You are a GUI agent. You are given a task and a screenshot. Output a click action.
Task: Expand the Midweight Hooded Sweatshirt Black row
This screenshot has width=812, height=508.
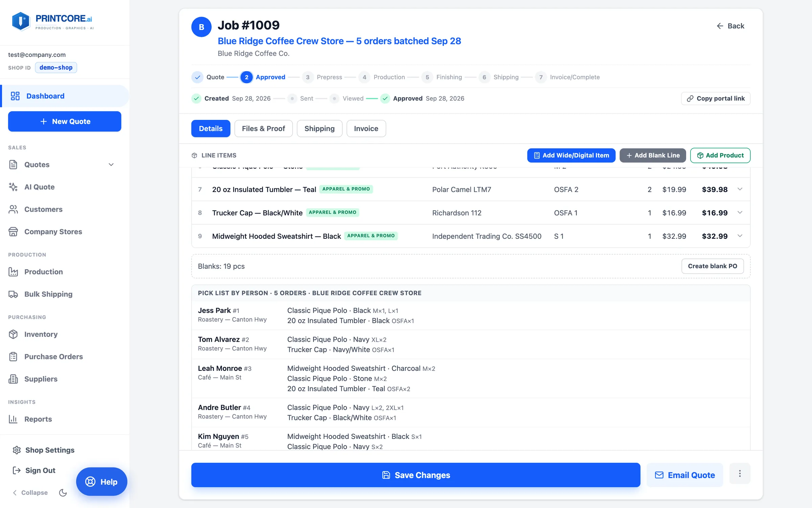point(740,236)
